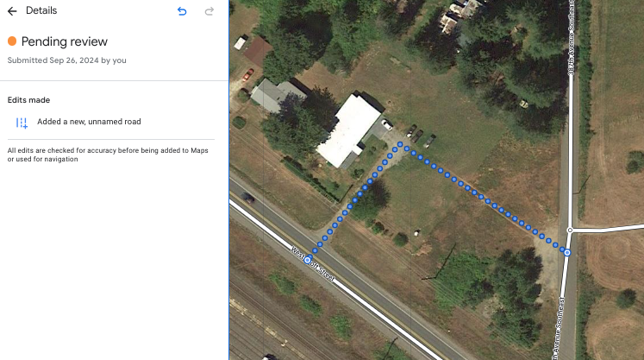Click the Edits made section header
The width and height of the screenshot is (644, 360).
coord(28,100)
